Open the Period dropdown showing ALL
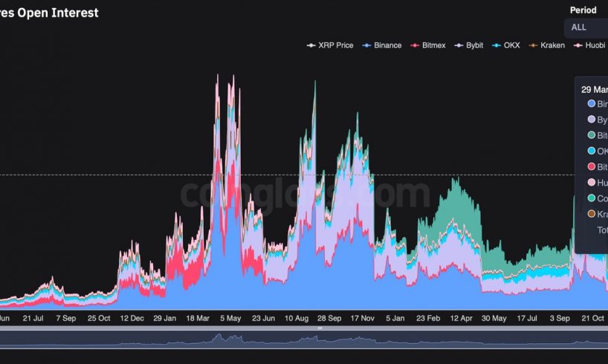Image resolution: width=608 pixels, height=364 pixels. tap(587, 27)
